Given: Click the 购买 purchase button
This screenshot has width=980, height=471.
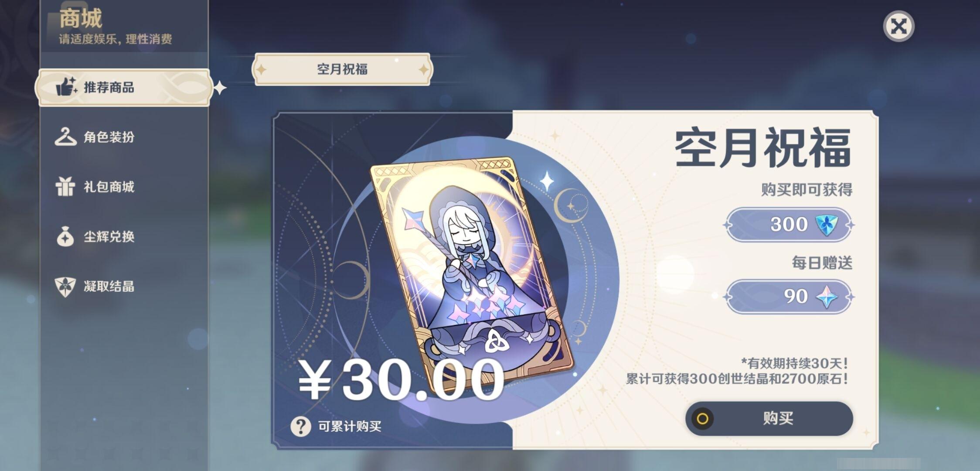Looking at the screenshot, I should 769,418.
